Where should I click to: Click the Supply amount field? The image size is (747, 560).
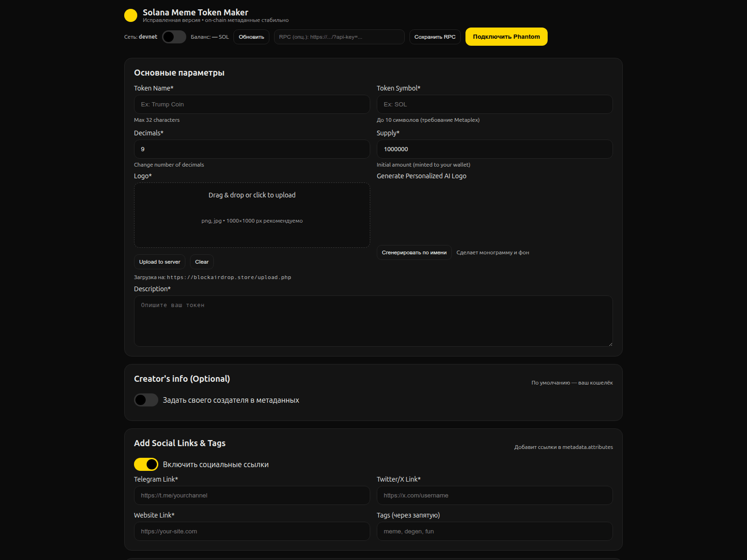pyautogui.click(x=494, y=149)
